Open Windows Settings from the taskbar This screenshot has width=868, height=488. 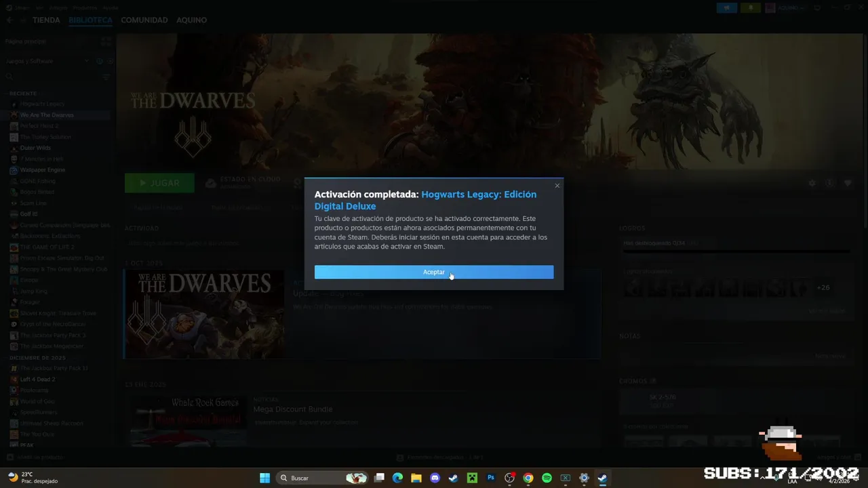tap(584, 478)
